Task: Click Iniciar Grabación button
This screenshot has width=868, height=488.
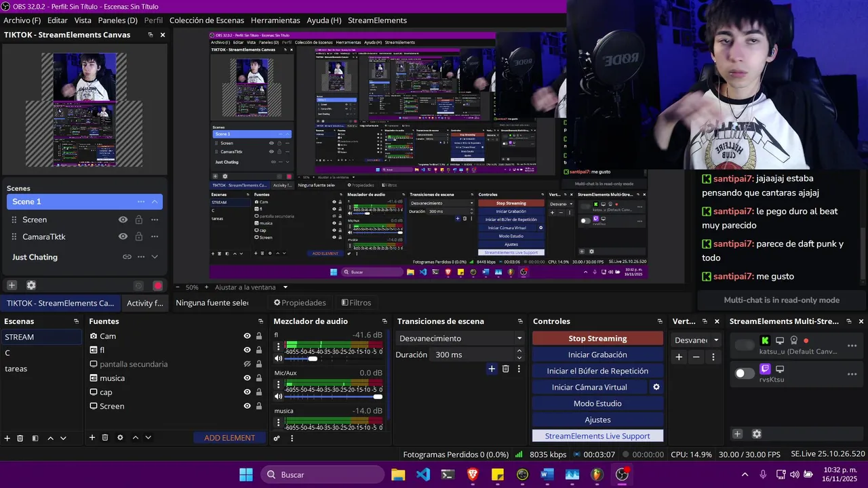Action: 597,354
